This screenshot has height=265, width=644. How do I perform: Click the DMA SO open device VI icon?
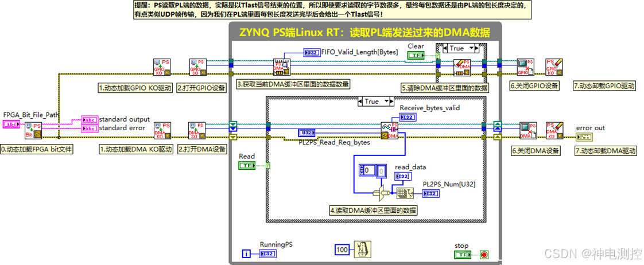197,130
